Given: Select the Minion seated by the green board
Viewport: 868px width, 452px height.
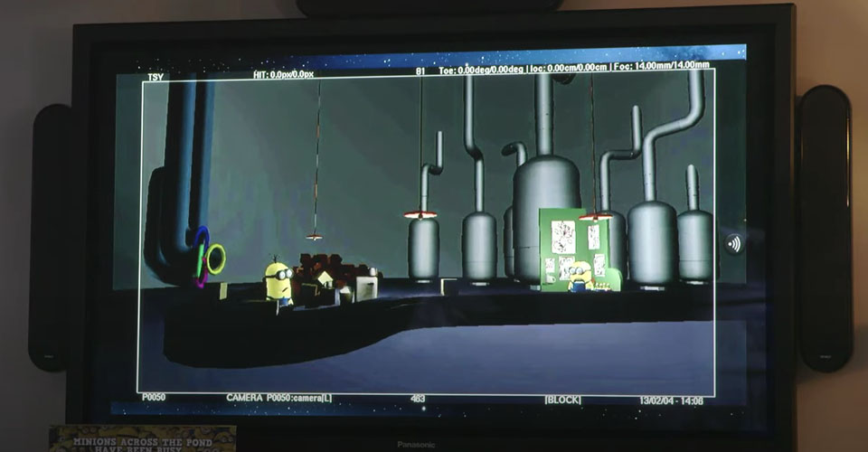Looking at the screenshot, I should pyautogui.click(x=580, y=276).
